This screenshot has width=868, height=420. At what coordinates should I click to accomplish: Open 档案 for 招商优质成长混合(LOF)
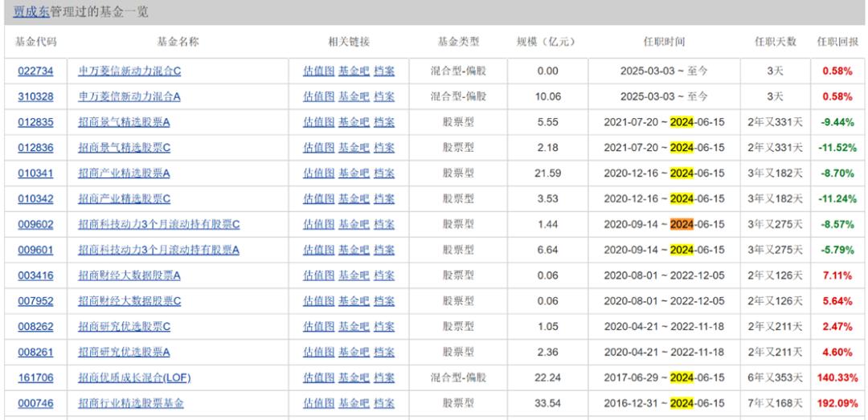click(x=384, y=378)
